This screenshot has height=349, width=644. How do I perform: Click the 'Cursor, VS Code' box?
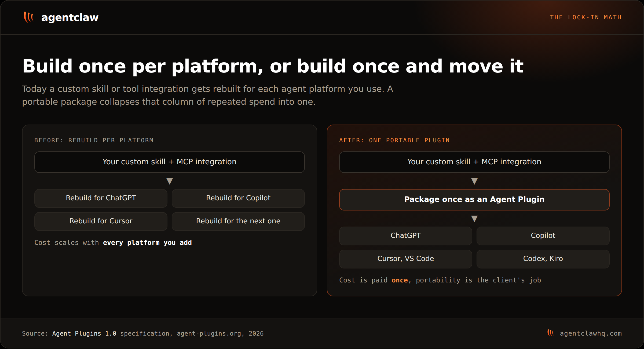coord(406,259)
